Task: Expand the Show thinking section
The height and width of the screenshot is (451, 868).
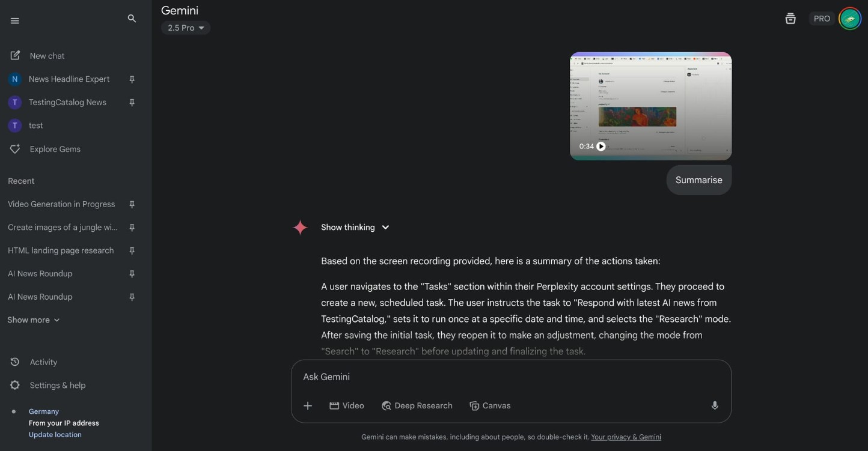Action: 355,228
